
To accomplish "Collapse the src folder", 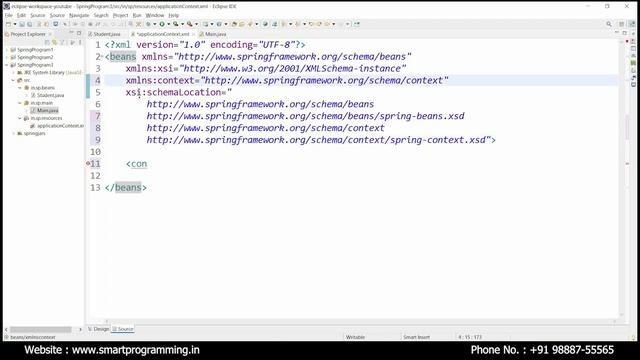I will click(13, 80).
